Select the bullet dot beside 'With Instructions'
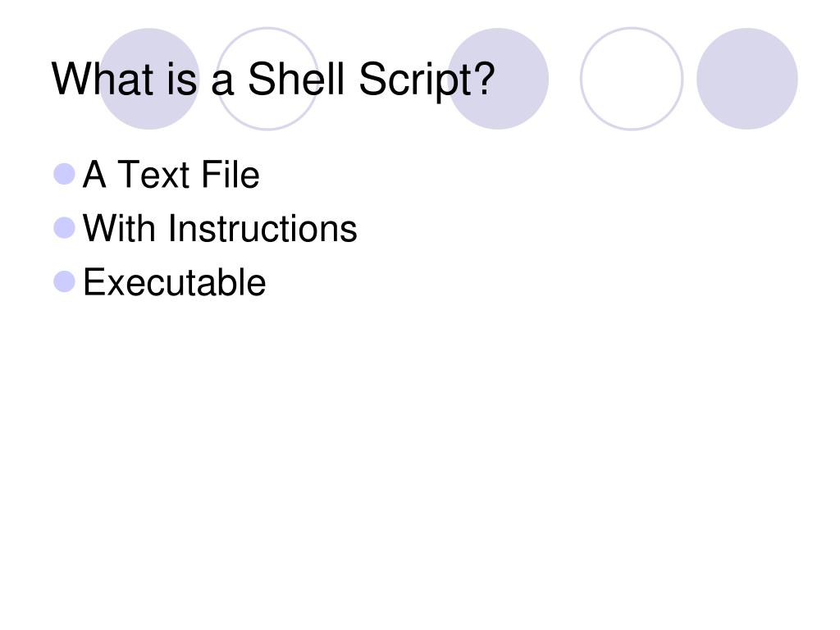This screenshot has height=630, width=840. 64,228
